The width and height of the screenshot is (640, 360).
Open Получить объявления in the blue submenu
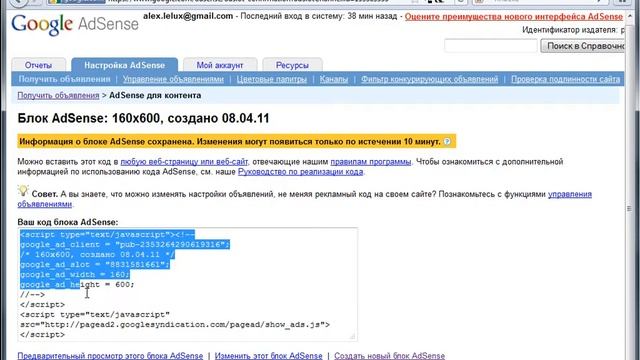tap(64, 79)
